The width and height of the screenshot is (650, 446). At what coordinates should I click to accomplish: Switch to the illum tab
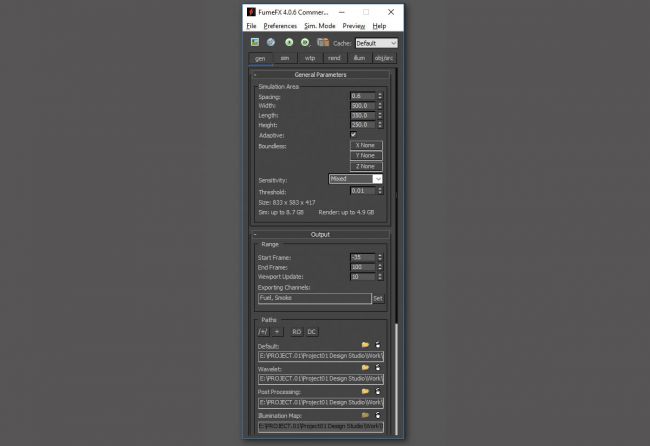359,58
